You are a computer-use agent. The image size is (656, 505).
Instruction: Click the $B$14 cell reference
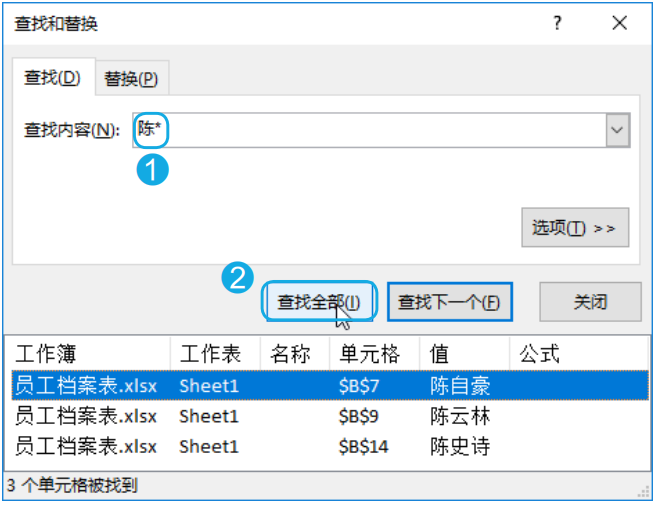[364, 447]
